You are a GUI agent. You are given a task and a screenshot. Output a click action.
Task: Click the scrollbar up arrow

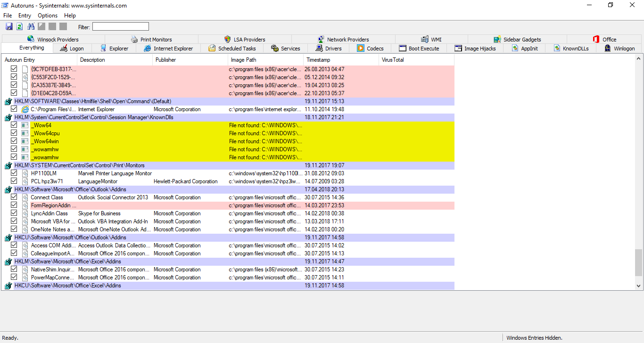click(x=639, y=59)
